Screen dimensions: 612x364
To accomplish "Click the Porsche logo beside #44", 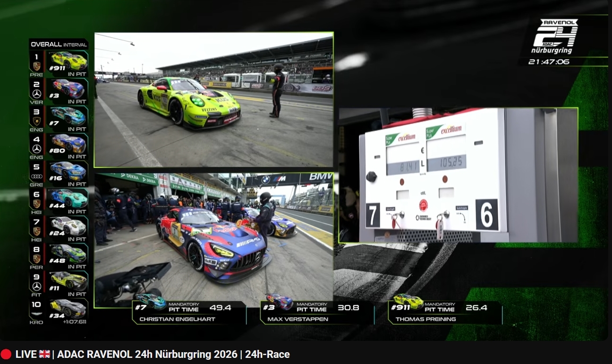I will point(36,203).
